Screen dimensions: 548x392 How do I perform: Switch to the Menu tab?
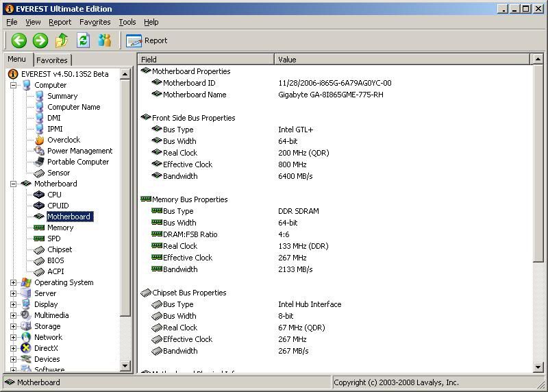coord(16,59)
